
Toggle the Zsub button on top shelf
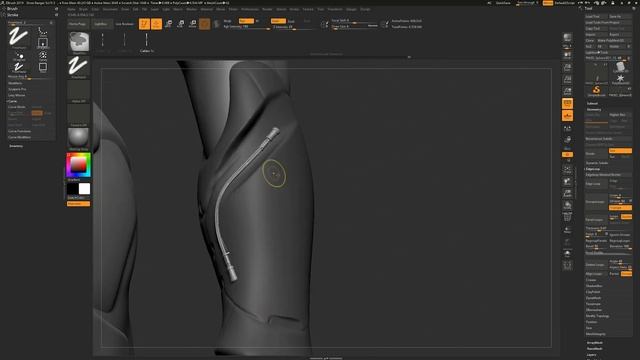click(x=291, y=21)
